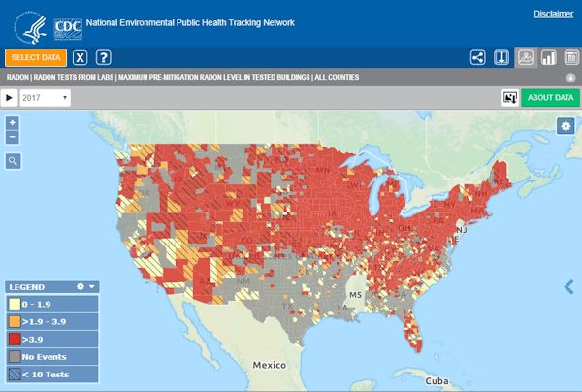Click the 0 - 1.9 yellow color swatch
The height and width of the screenshot is (392, 582).
15,304
